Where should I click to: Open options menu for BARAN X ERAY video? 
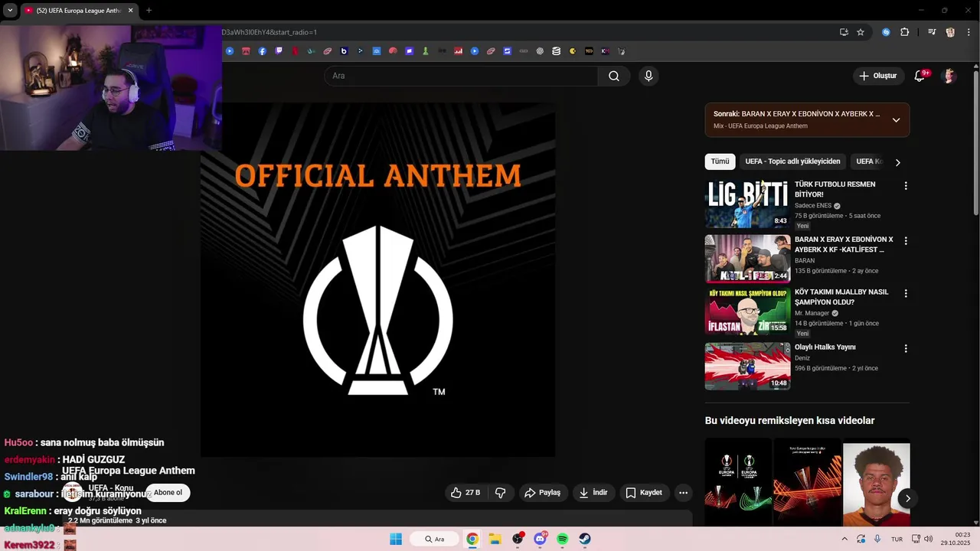[906, 241]
